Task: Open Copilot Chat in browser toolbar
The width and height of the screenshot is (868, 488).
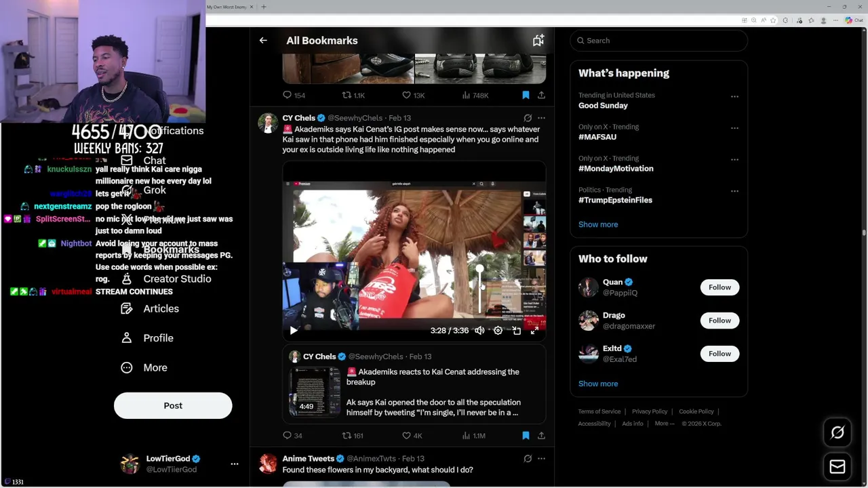Action: click(853, 20)
